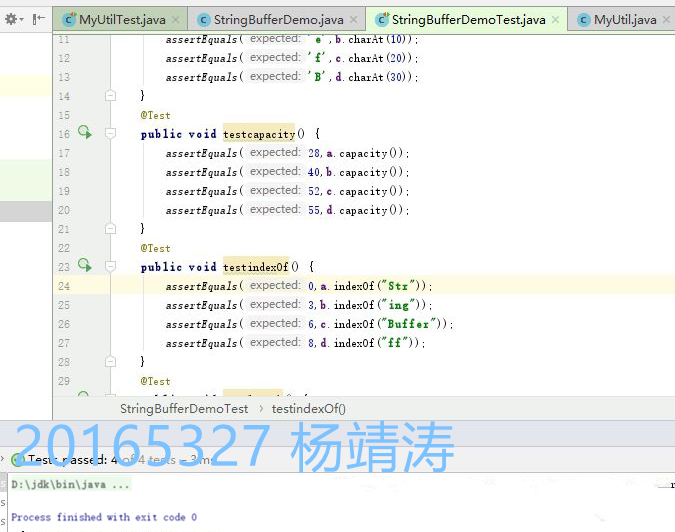Click the D:\jdk\bin\java command line
This screenshot has width=675, height=532.
pos(71,485)
